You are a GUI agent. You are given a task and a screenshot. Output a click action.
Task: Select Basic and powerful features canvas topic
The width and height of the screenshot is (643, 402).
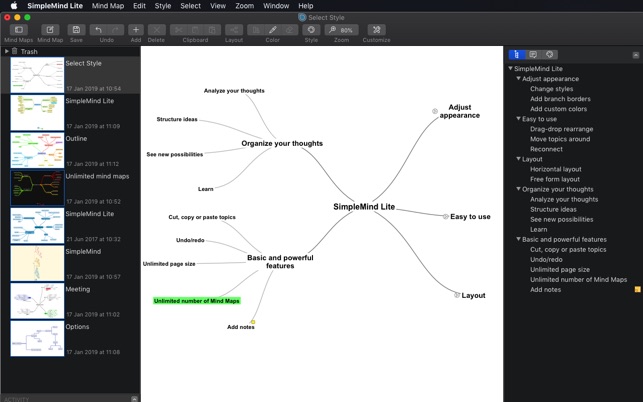280,261
